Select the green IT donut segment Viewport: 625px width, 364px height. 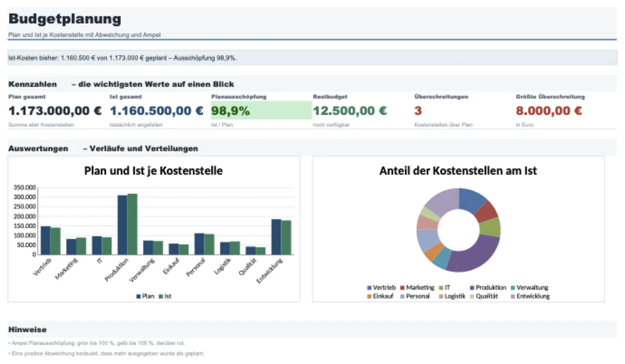point(490,227)
